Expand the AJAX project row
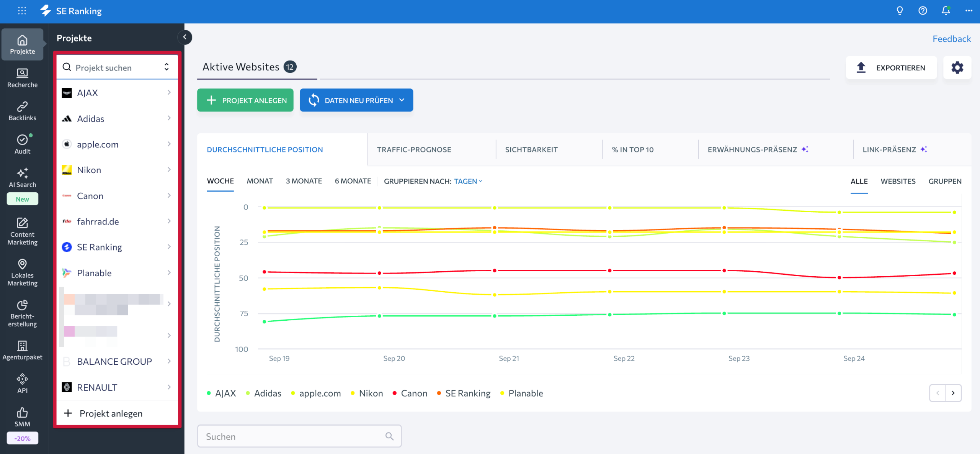 pyautogui.click(x=117, y=93)
